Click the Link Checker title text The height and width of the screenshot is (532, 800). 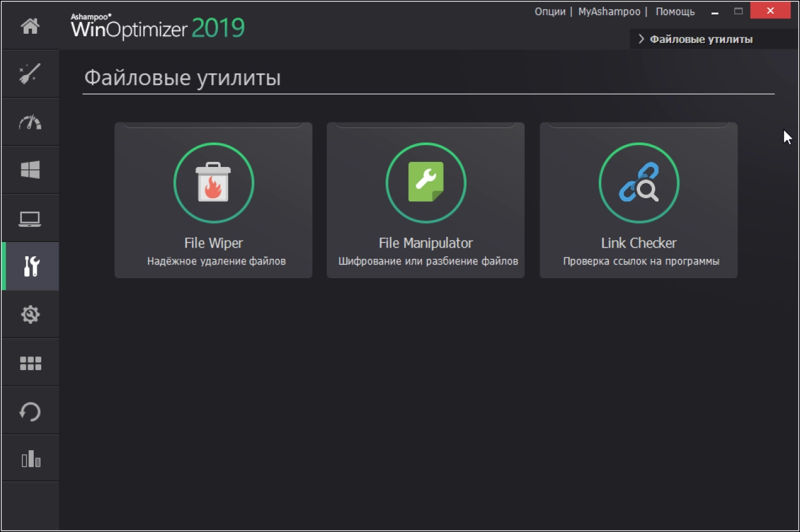pyautogui.click(x=639, y=243)
